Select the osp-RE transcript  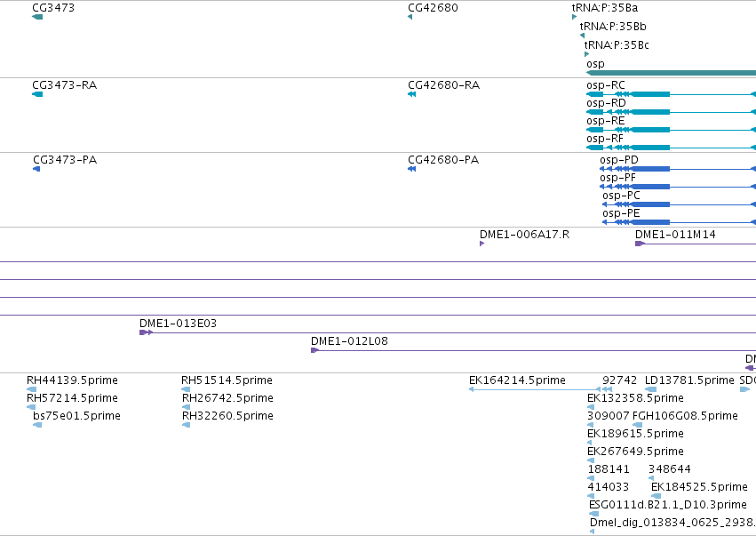pyautogui.click(x=671, y=130)
